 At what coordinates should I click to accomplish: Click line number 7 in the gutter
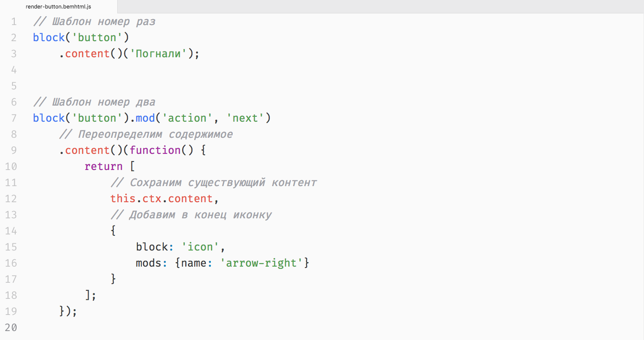(13, 118)
